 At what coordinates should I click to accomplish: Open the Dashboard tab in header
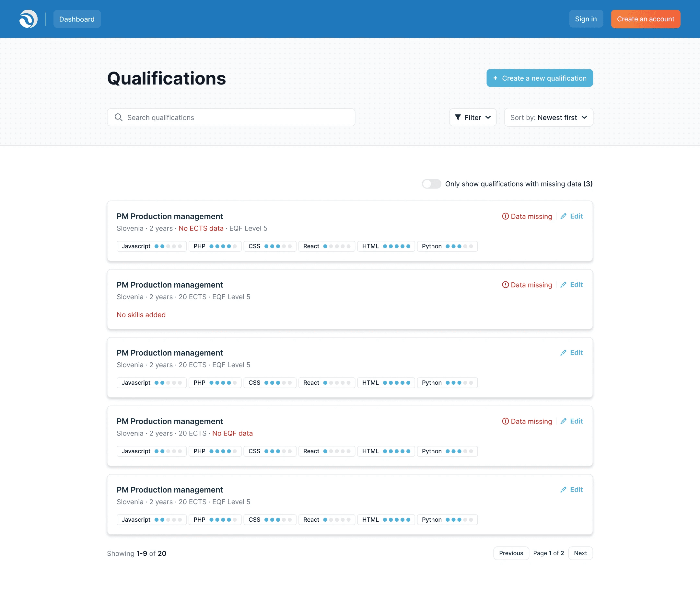pyautogui.click(x=77, y=19)
